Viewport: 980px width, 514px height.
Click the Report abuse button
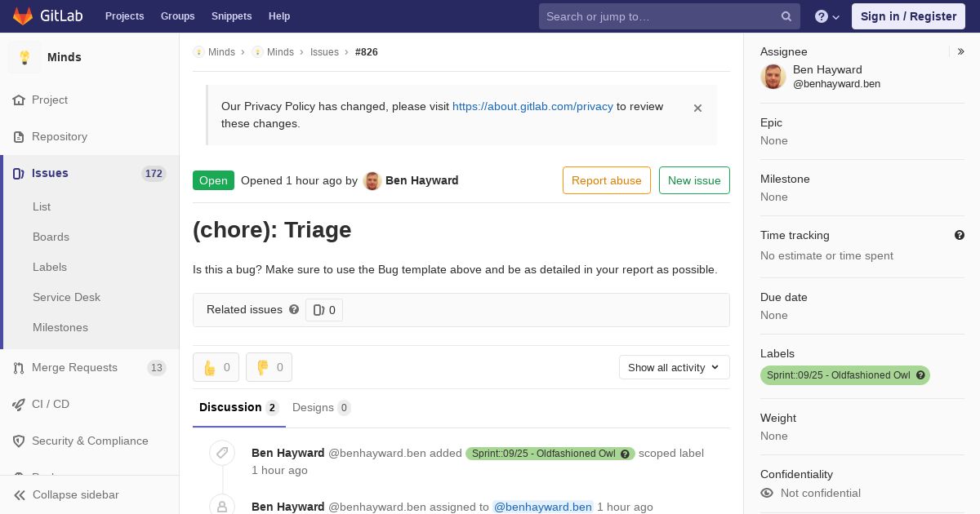click(607, 180)
